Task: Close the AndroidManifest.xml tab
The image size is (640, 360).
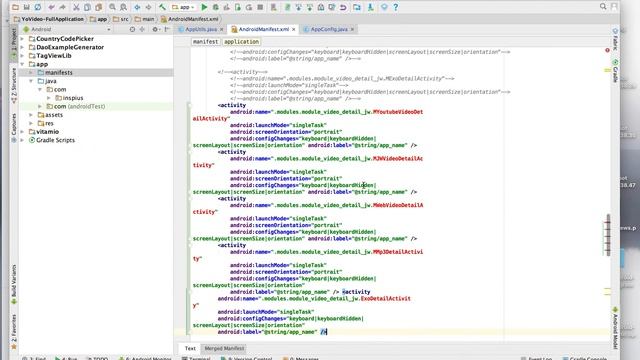Action: pos(293,29)
